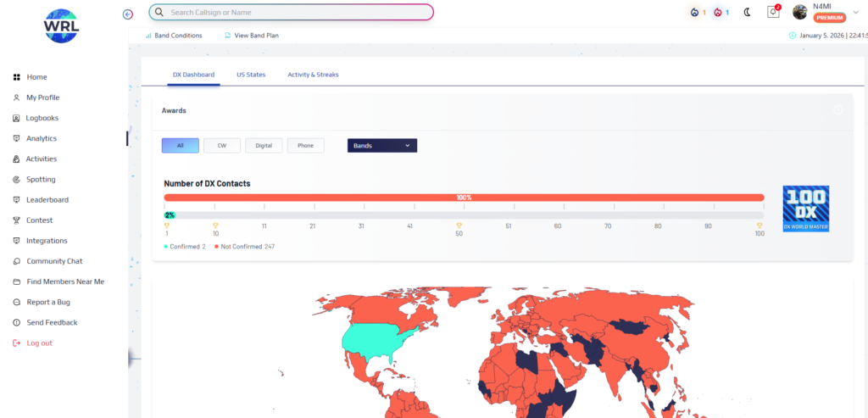Open Spotting from the sidebar

[x=41, y=180]
